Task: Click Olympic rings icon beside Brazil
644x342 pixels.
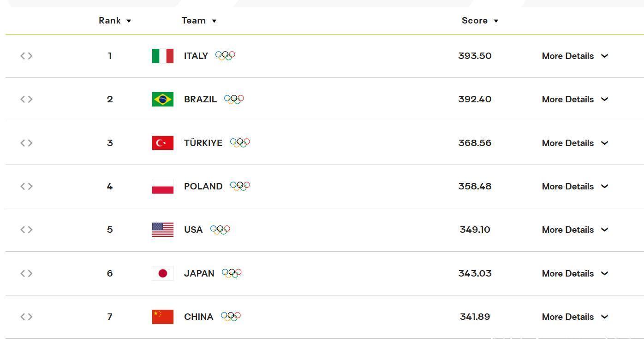Action: coord(234,99)
